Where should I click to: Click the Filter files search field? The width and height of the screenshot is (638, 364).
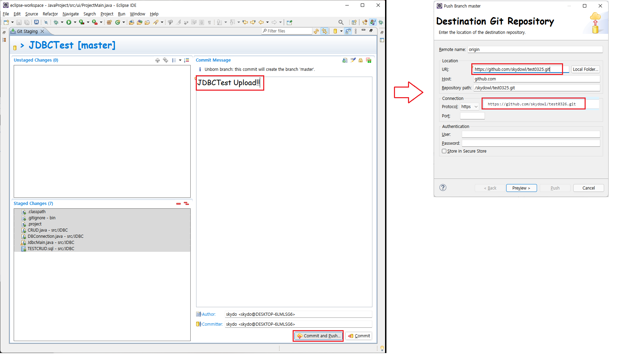(287, 31)
